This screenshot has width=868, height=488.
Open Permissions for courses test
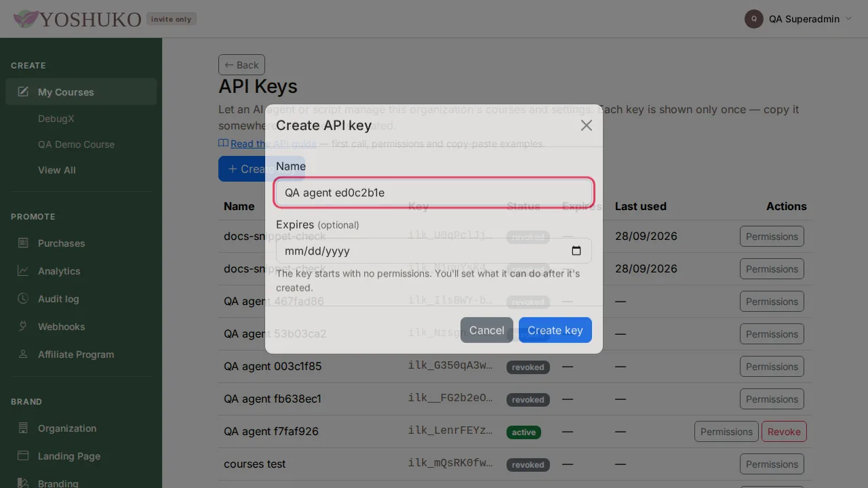[x=772, y=464]
